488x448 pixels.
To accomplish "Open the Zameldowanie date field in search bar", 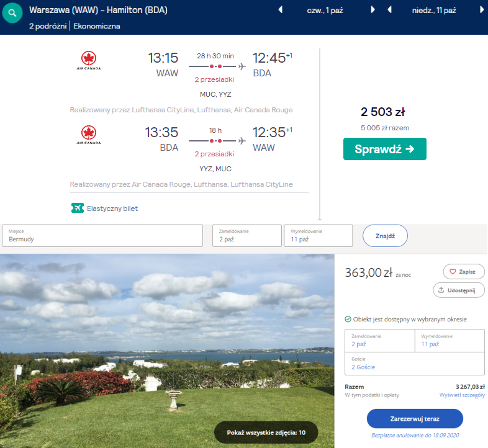I will coord(246,235).
